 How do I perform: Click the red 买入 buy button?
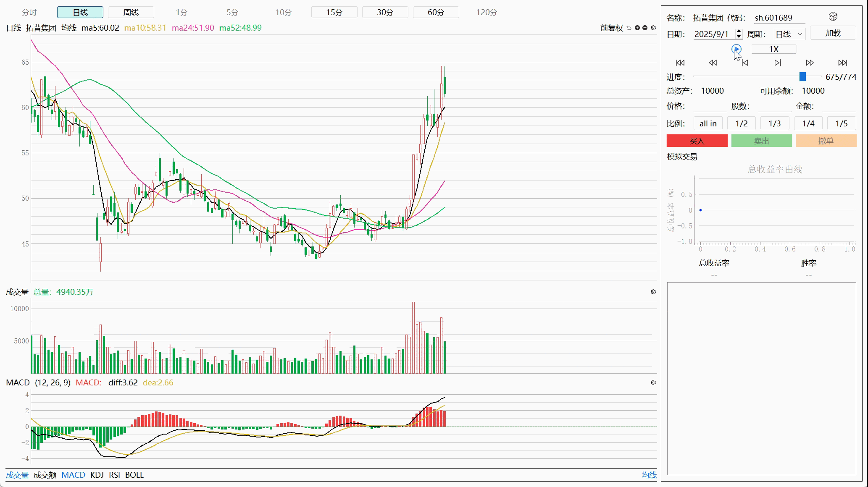click(x=697, y=141)
